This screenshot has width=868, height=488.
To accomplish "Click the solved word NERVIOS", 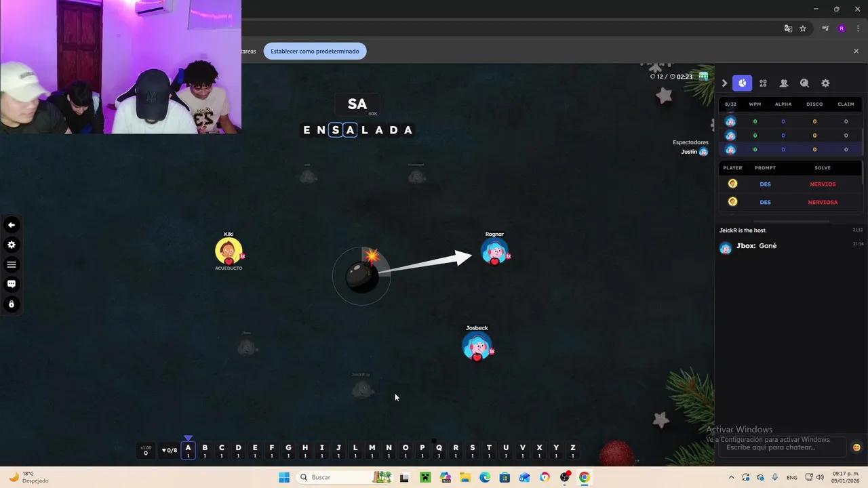I will point(823,184).
